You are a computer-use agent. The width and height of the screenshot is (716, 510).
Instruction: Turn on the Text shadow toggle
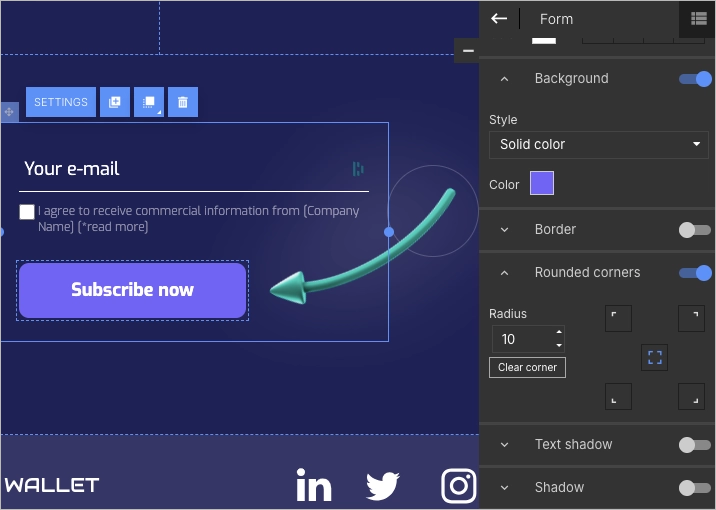coord(695,445)
